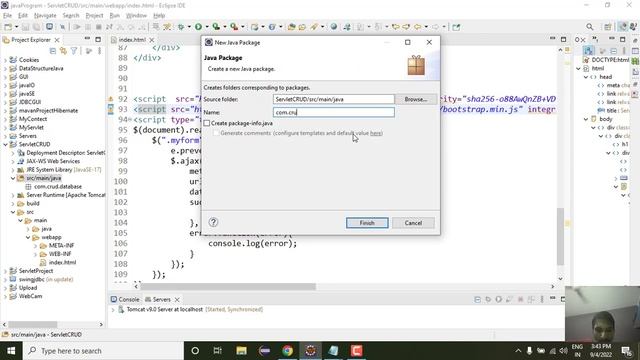Close the Project Explorer view tab

tap(57, 40)
